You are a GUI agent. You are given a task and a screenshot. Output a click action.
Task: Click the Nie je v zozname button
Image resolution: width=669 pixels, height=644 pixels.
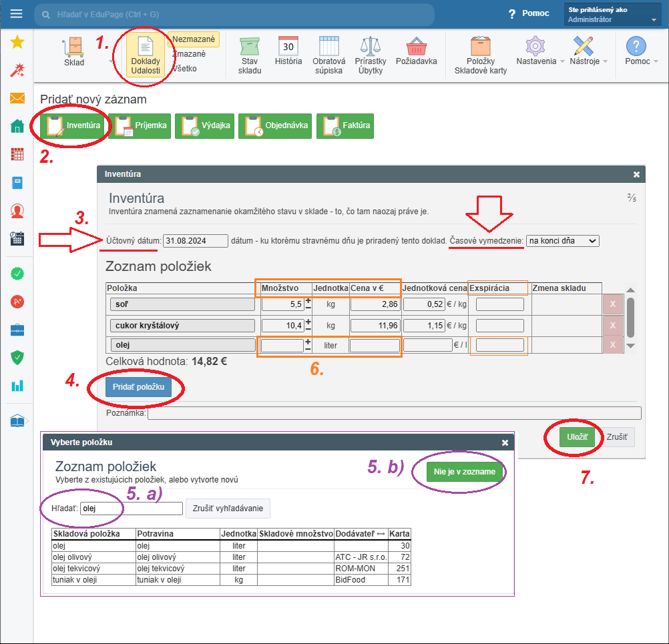(464, 472)
